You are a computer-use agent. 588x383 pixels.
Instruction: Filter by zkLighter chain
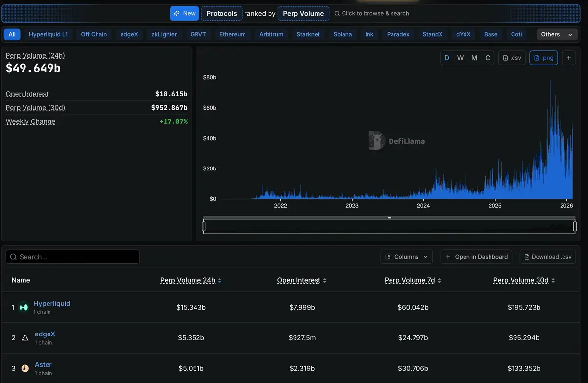[164, 34]
